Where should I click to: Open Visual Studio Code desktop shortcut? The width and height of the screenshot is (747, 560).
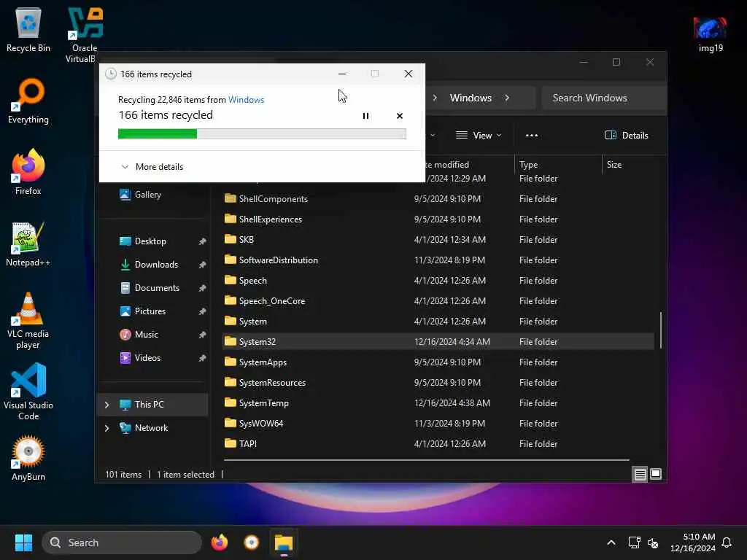pyautogui.click(x=28, y=392)
